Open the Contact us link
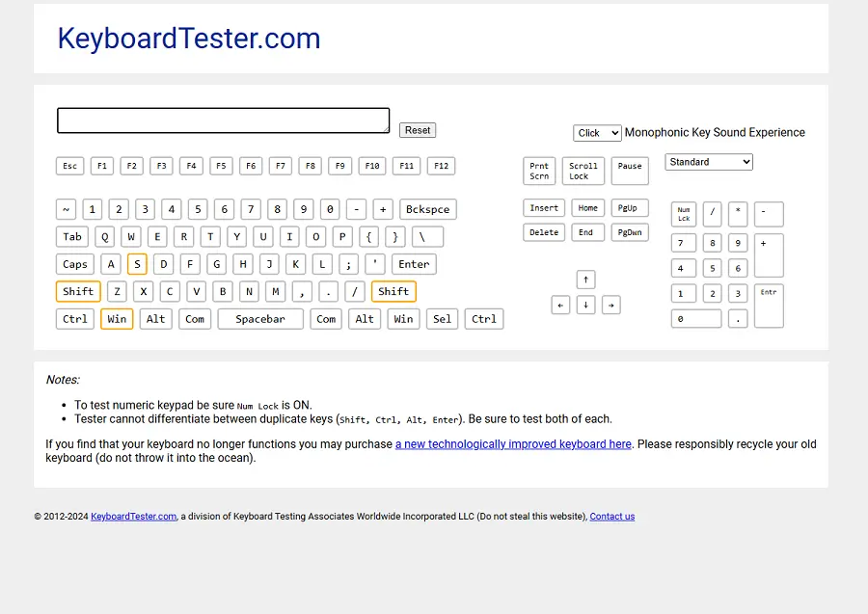The height and width of the screenshot is (614, 868). pos(611,516)
